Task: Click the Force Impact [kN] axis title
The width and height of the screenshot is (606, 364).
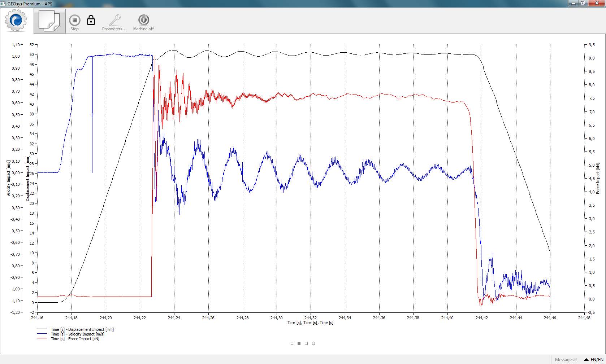Action: coord(598,178)
